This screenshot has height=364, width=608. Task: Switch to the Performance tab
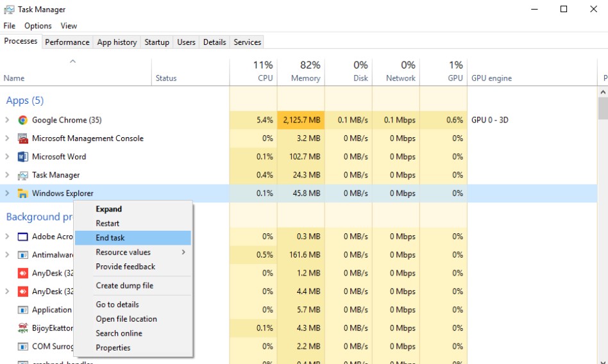67,42
